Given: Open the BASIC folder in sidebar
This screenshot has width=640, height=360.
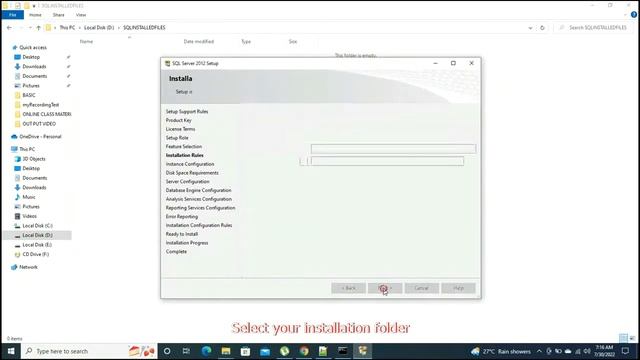Looking at the screenshot, I should [x=29, y=95].
